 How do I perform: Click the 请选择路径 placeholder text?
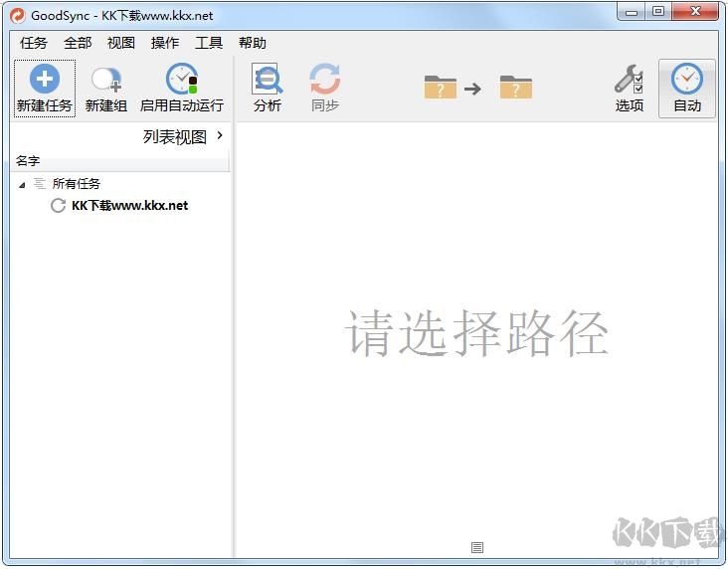click(x=476, y=332)
